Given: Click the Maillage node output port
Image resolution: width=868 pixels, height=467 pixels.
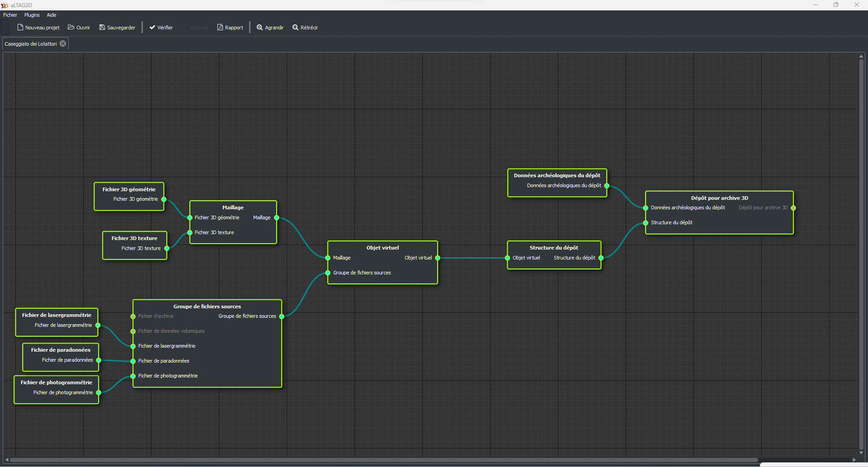Looking at the screenshot, I should tap(277, 218).
